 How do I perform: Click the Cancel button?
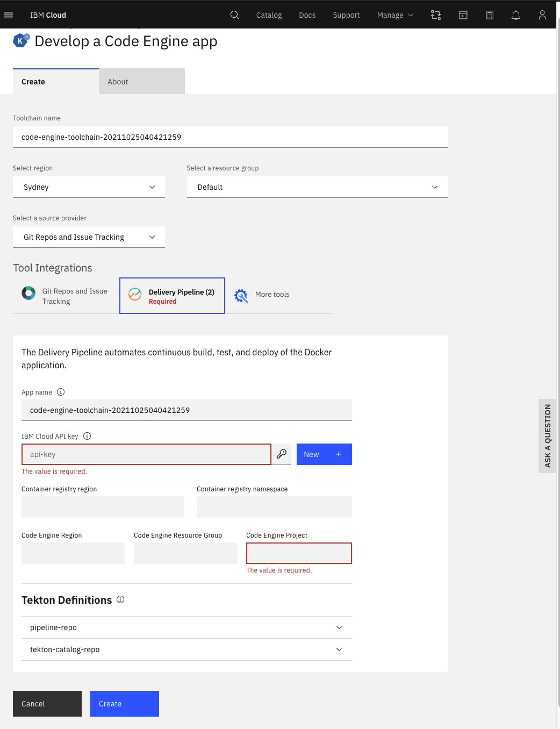47,704
